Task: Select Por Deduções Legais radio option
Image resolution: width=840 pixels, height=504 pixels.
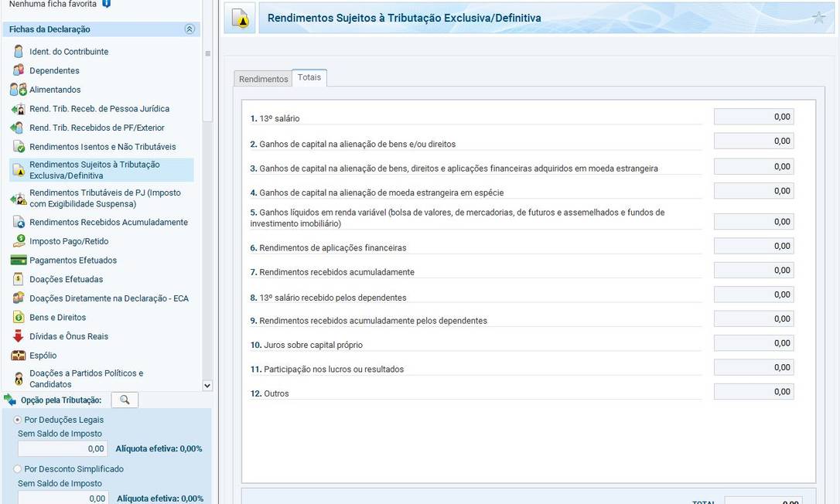Action: (18, 420)
